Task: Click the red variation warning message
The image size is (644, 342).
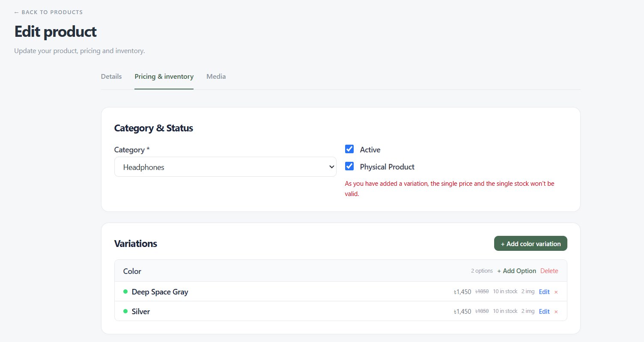Action: (450, 189)
